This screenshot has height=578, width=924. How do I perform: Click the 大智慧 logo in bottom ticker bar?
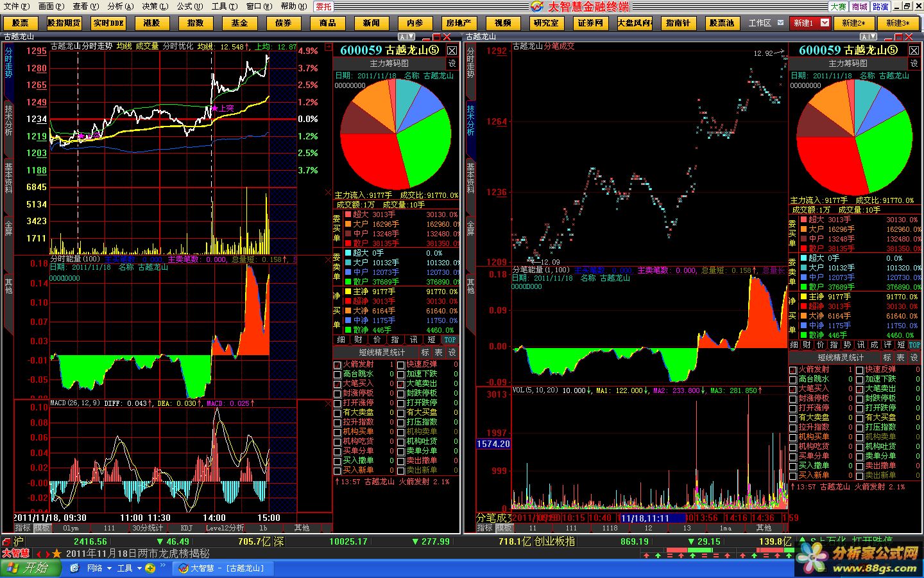click(x=16, y=554)
